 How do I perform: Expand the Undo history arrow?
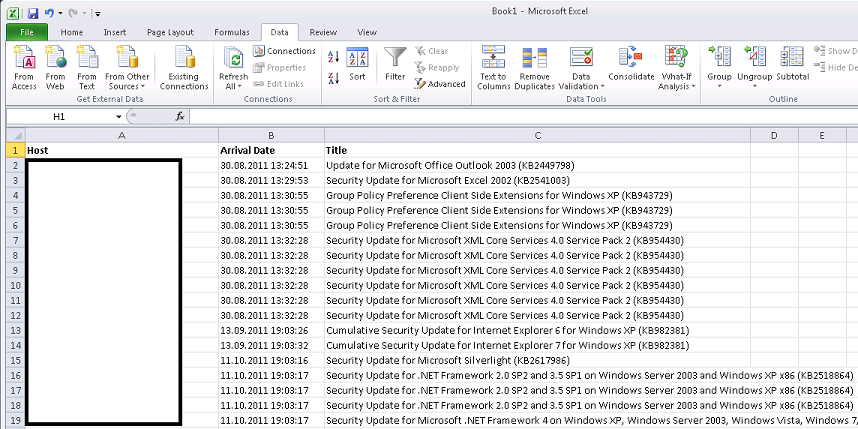[60, 12]
